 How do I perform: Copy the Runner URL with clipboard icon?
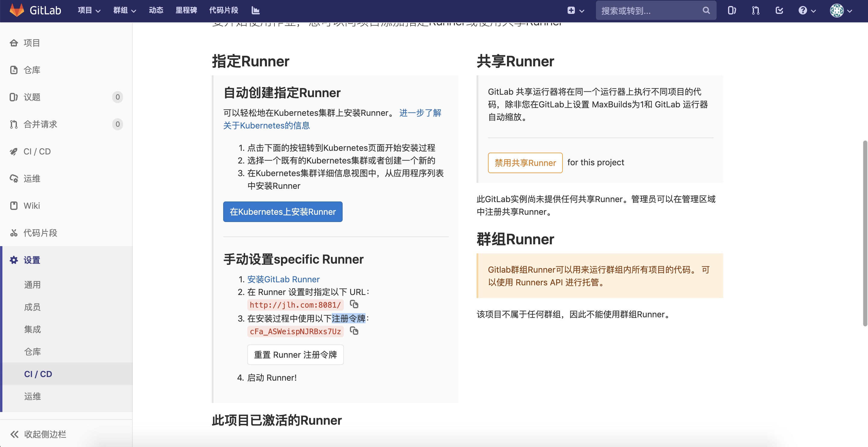coord(354,304)
